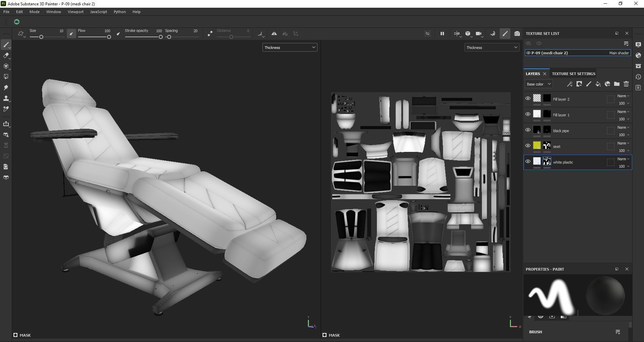Screen dimensions: 644x342
Task: Open Texture Set List settings menu icon
Action: pos(626,44)
